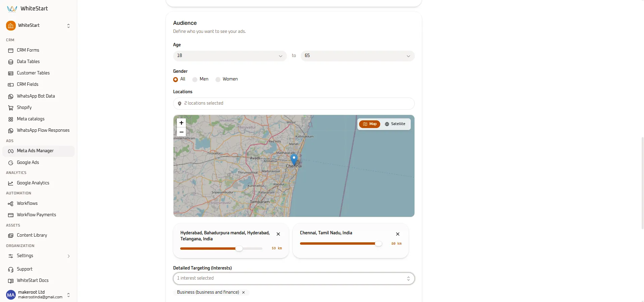Click the WhiteStart logo icon
644x302 pixels.
pos(12,9)
